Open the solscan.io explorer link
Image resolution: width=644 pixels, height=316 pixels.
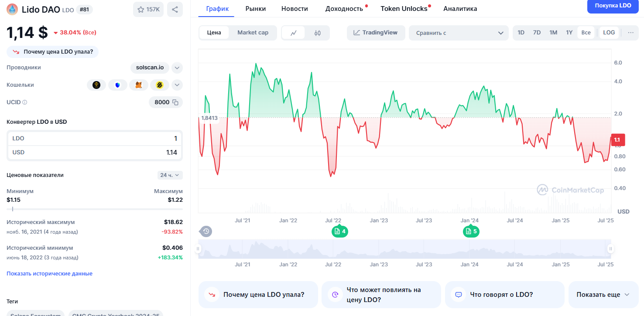click(150, 68)
